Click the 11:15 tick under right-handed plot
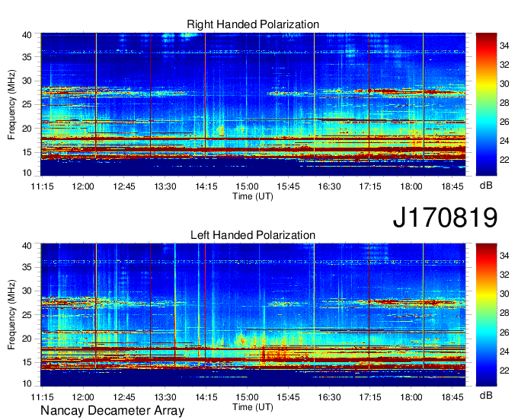 tap(42, 186)
